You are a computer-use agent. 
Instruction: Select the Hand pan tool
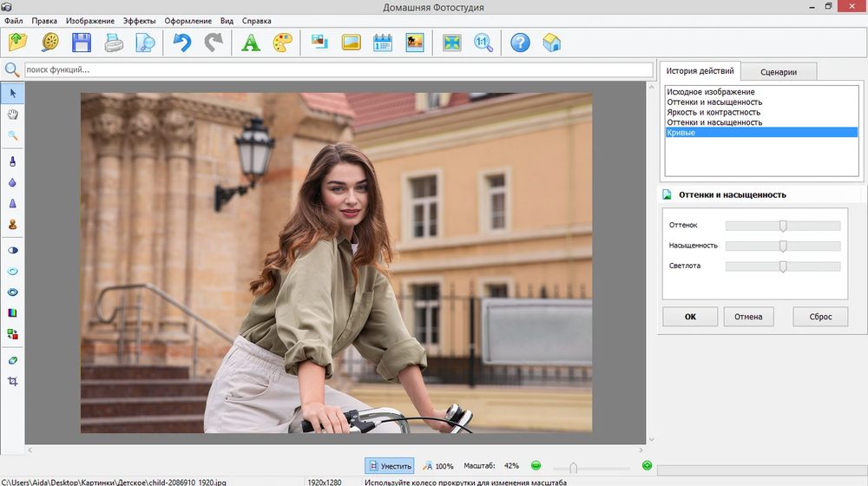(13, 114)
